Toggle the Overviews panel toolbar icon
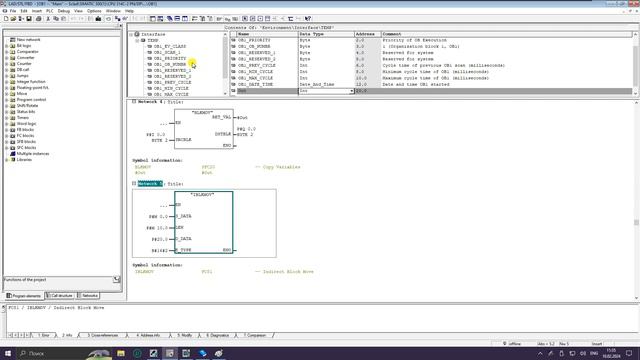This screenshot has height=360, width=640. coord(153,19)
